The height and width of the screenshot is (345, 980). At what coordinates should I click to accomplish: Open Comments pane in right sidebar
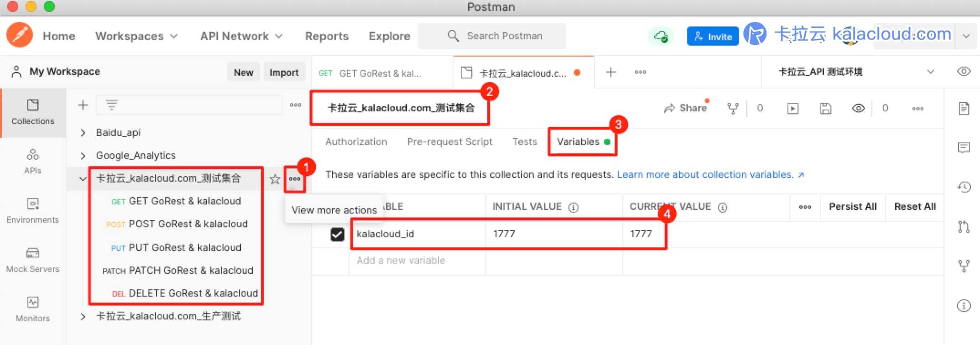[964, 147]
